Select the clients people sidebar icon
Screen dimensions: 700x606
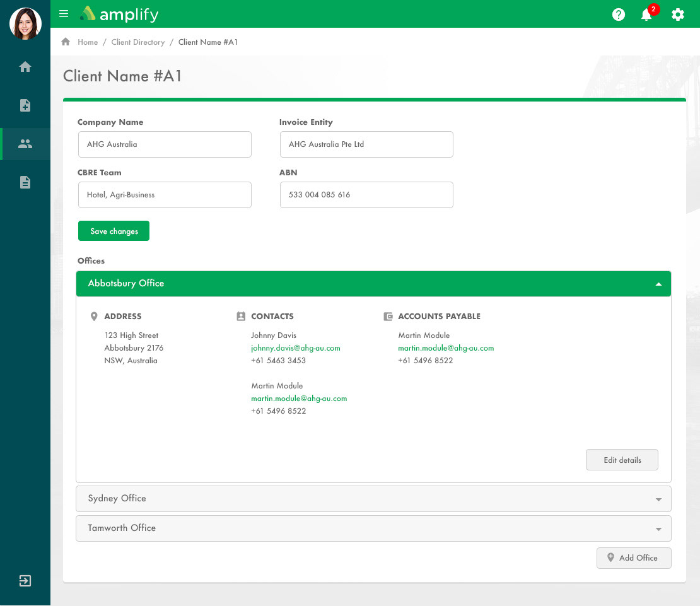[x=25, y=144]
